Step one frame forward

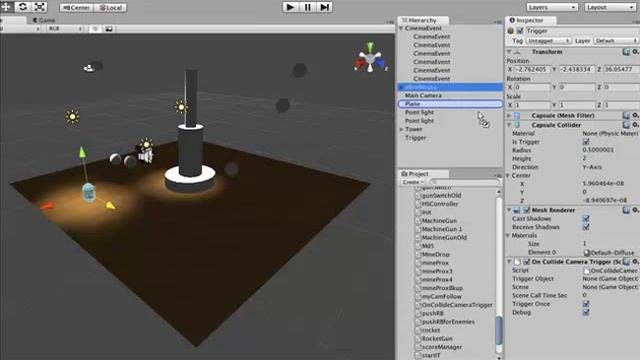[x=324, y=7]
